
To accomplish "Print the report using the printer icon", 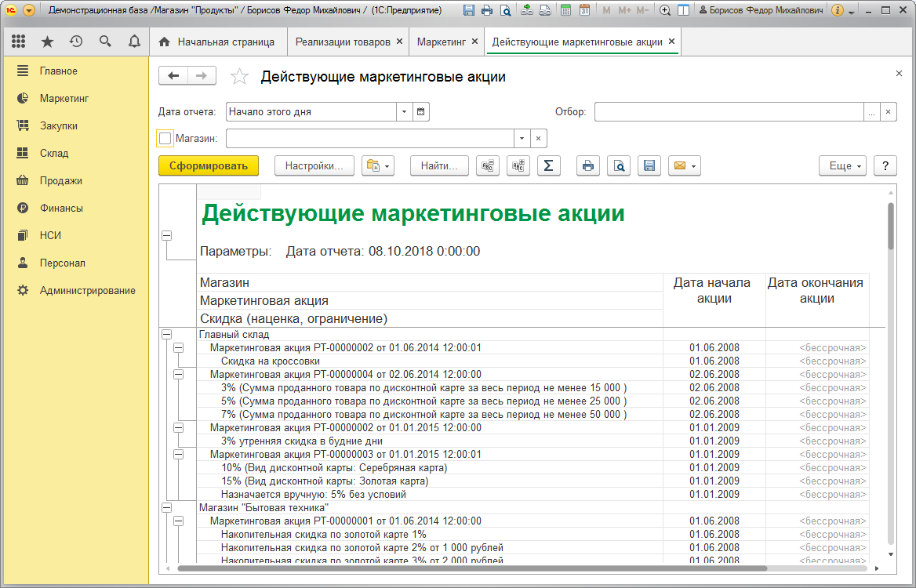I will pos(587,166).
